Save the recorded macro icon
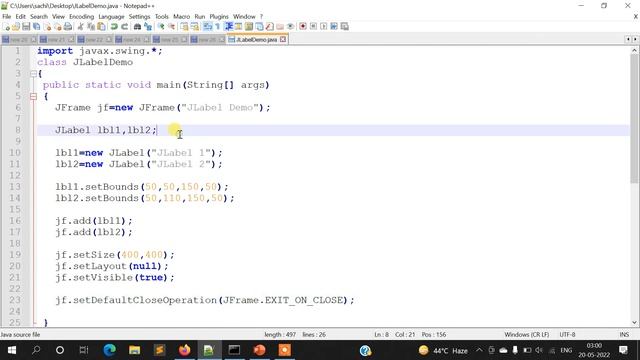Image resolution: width=640 pixels, height=360 pixels. tap(344, 27)
